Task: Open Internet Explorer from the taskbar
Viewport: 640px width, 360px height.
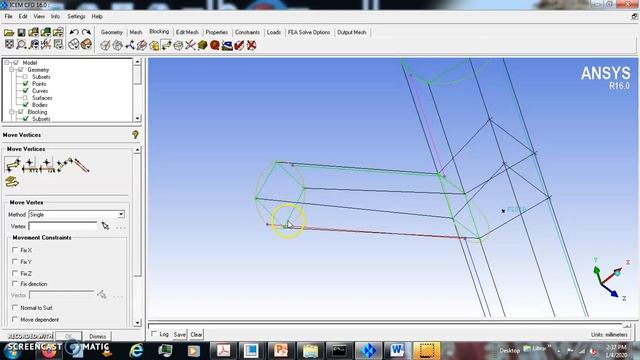Action: [136, 351]
